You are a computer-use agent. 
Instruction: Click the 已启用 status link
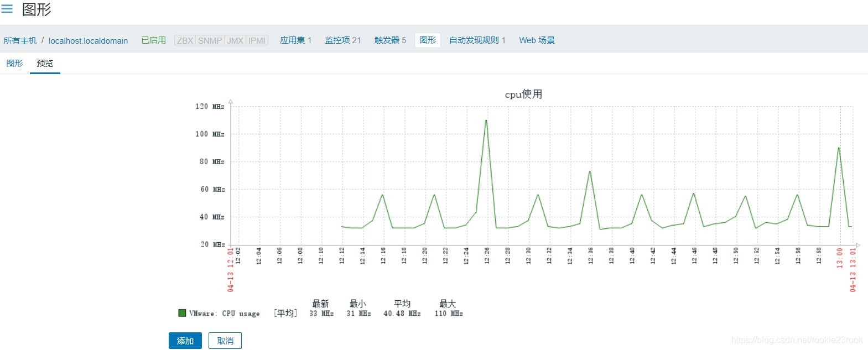tap(153, 40)
